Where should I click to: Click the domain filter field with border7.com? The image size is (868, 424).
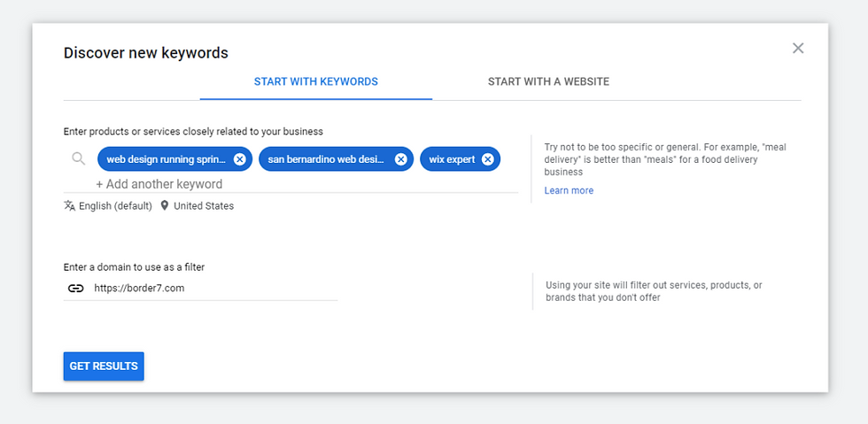(200, 289)
